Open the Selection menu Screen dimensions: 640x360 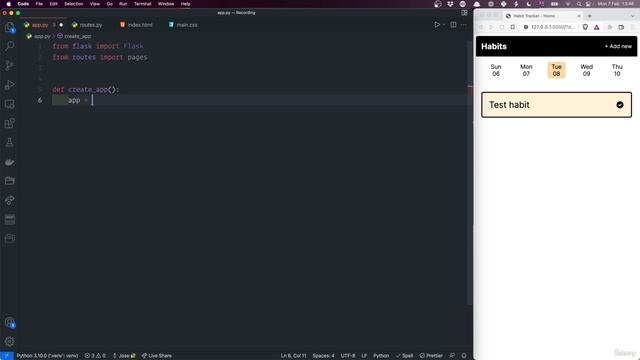(73, 4)
